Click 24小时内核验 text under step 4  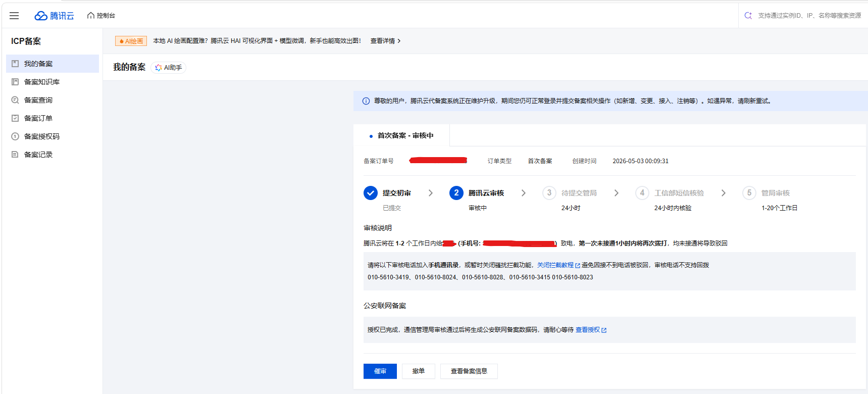[673, 208]
